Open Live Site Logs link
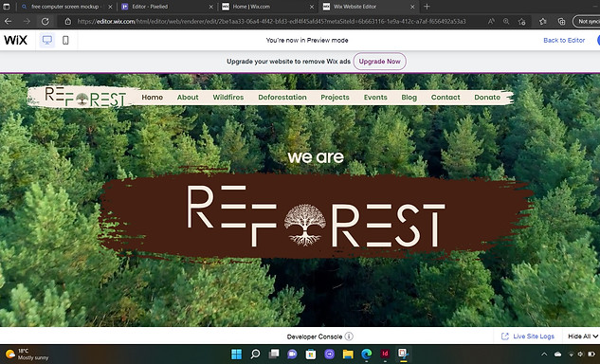600x364 pixels. (x=528, y=337)
